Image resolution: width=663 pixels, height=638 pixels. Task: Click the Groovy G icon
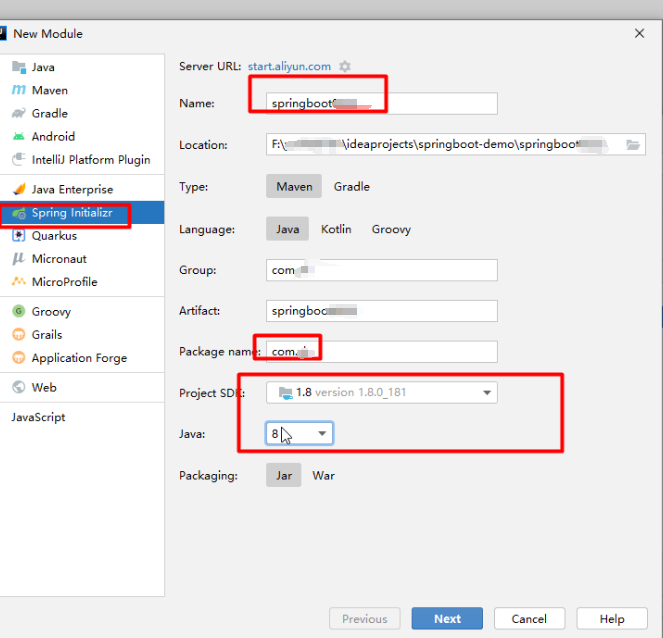click(x=19, y=311)
